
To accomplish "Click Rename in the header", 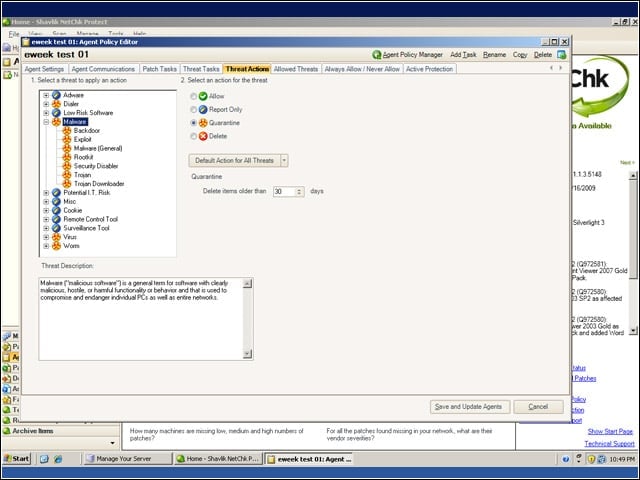I will [494, 55].
